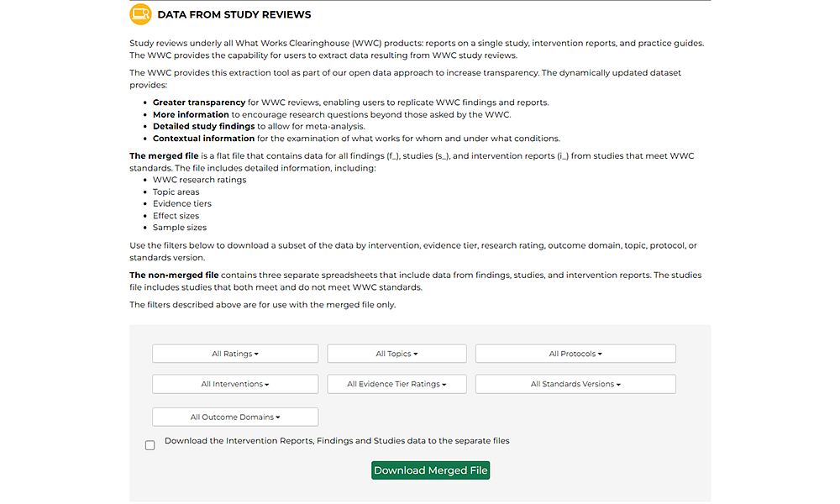
Task: Enable the separate files download checkbox
Action: [150, 445]
